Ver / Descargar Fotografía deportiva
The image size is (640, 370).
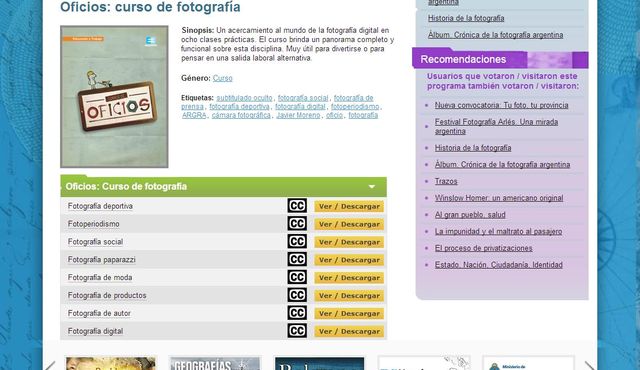pyautogui.click(x=349, y=206)
